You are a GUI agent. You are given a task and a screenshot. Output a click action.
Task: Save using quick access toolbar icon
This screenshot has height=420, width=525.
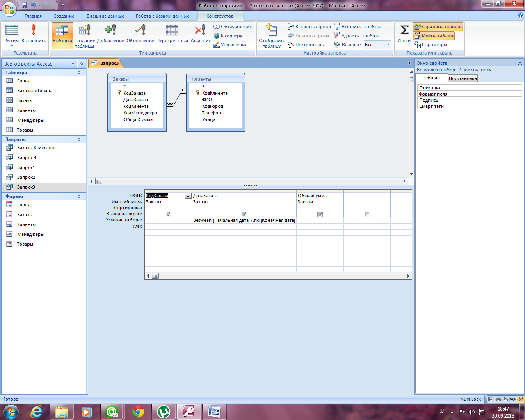pyautogui.click(x=25, y=5)
